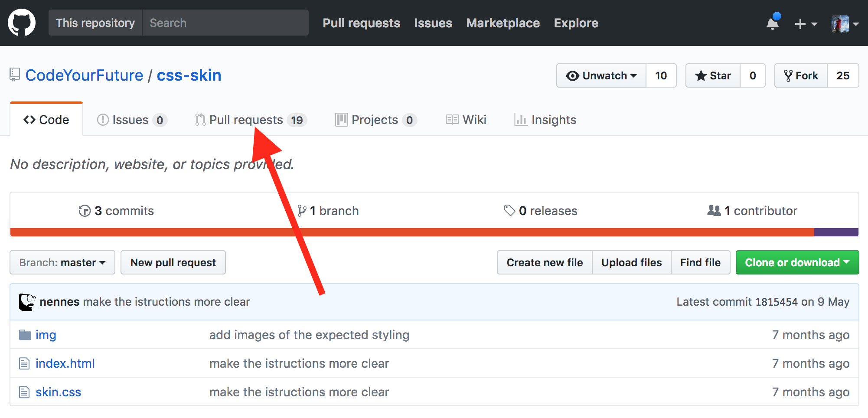This screenshot has width=868, height=418.
Task: Click the nennes author name
Action: pyautogui.click(x=60, y=302)
